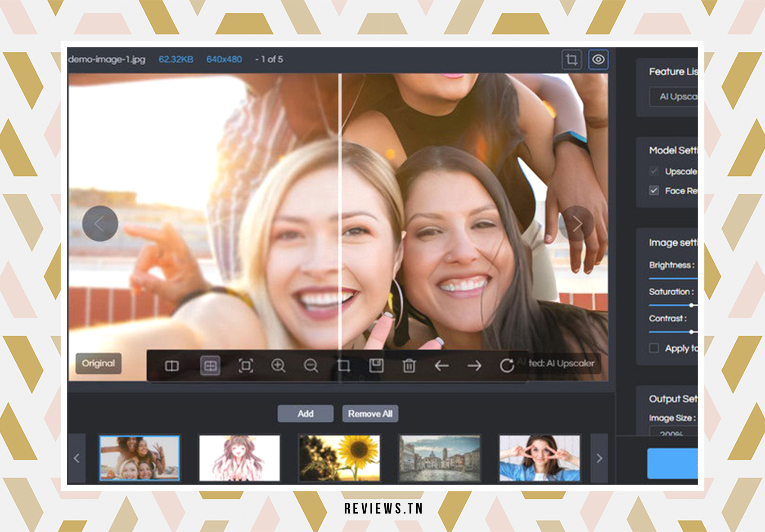
Task: Click the Remove All button
Action: click(x=370, y=414)
